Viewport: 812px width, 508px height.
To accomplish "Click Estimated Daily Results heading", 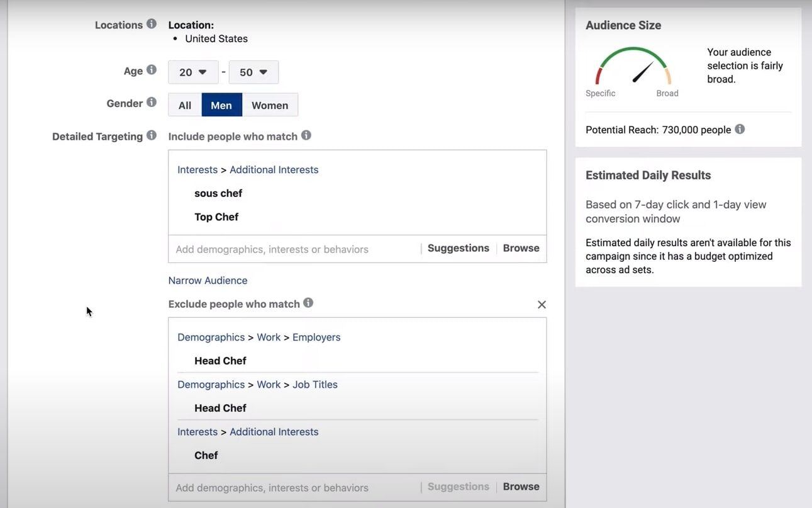I will [648, 176].
